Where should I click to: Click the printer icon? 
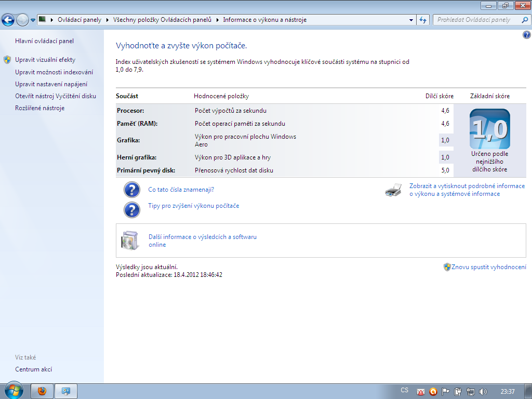394,190
